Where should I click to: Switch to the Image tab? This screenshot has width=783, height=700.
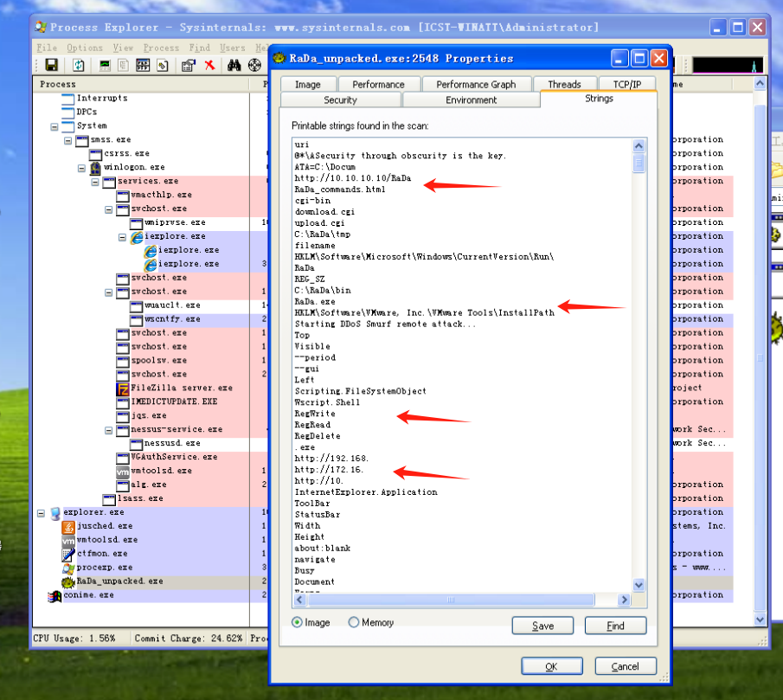pyautogui.click(x=308, y=85)
